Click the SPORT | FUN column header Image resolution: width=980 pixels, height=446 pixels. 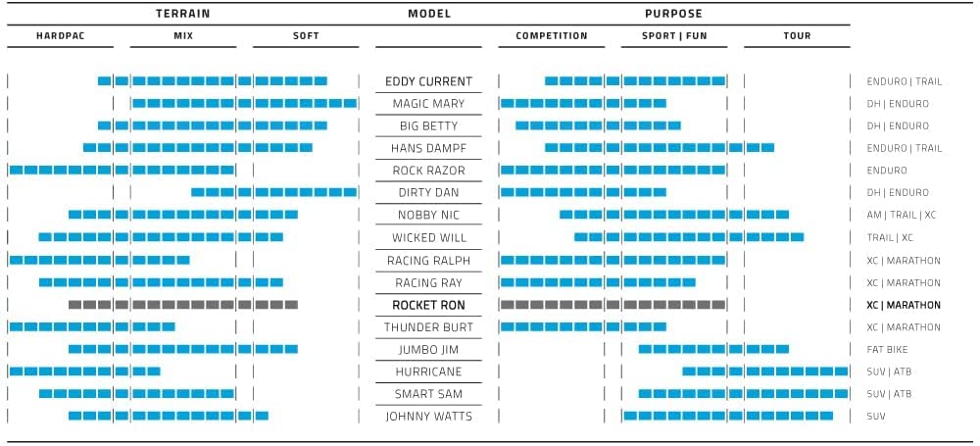(674, 36)
